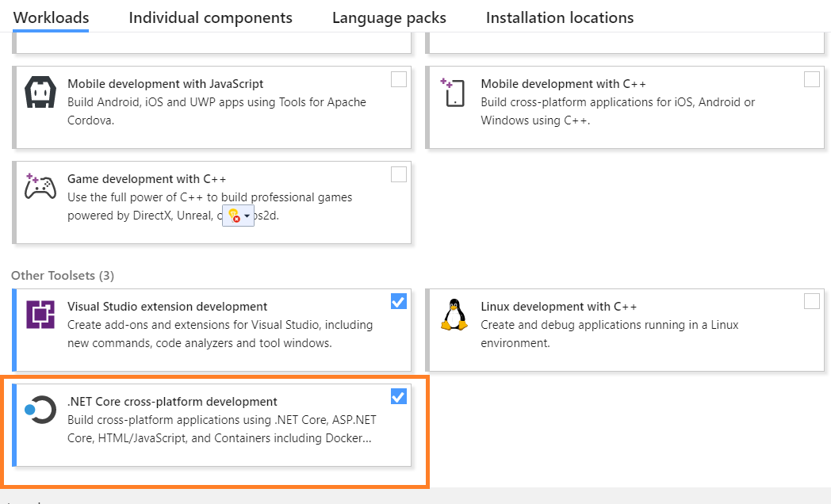The height and width of the screenshot is (504, 831).
Task: Select the Game development with C++ title
Action: tap(147, 179)
